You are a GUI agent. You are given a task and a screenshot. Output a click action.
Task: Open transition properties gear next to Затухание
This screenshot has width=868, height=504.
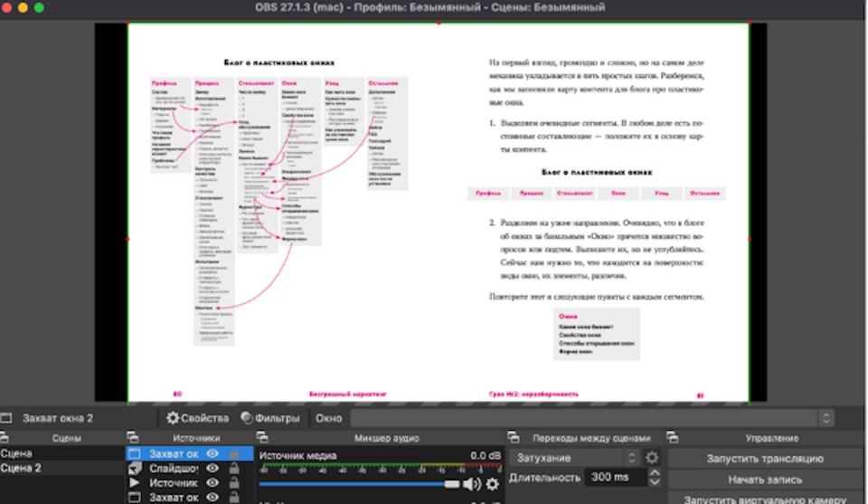tap(652, 458)
